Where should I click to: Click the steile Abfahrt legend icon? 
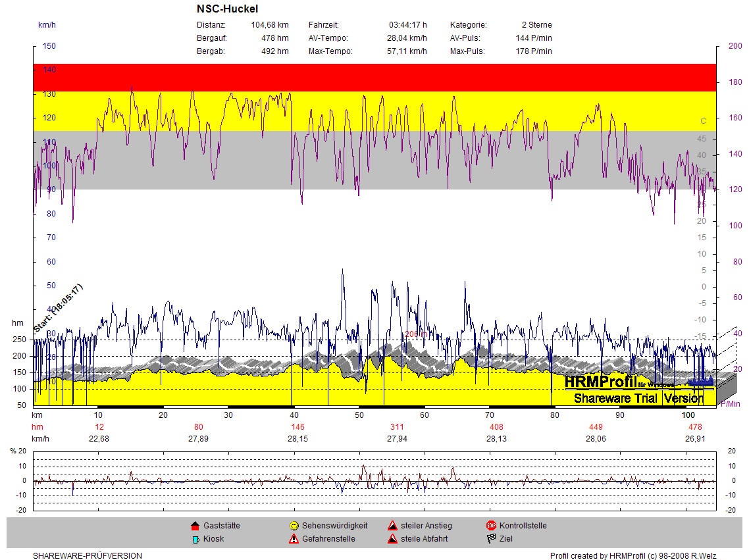point(392,539)
